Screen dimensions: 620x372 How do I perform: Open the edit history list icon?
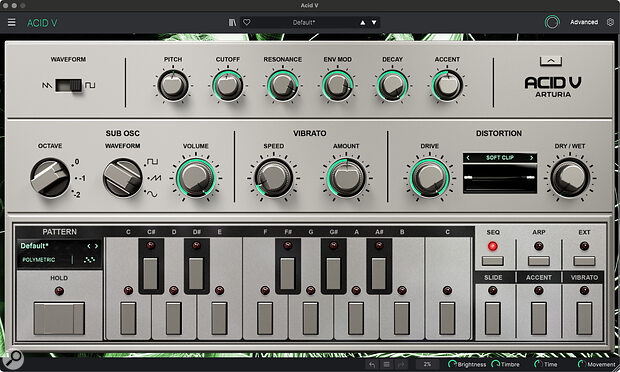tap(387, 364)
